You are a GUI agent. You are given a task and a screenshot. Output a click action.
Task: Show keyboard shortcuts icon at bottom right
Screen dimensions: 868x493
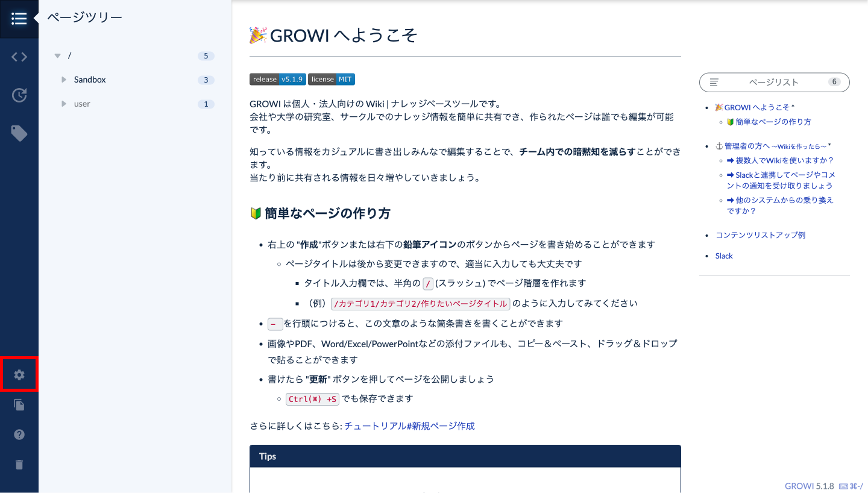click(x=851, y=486)
